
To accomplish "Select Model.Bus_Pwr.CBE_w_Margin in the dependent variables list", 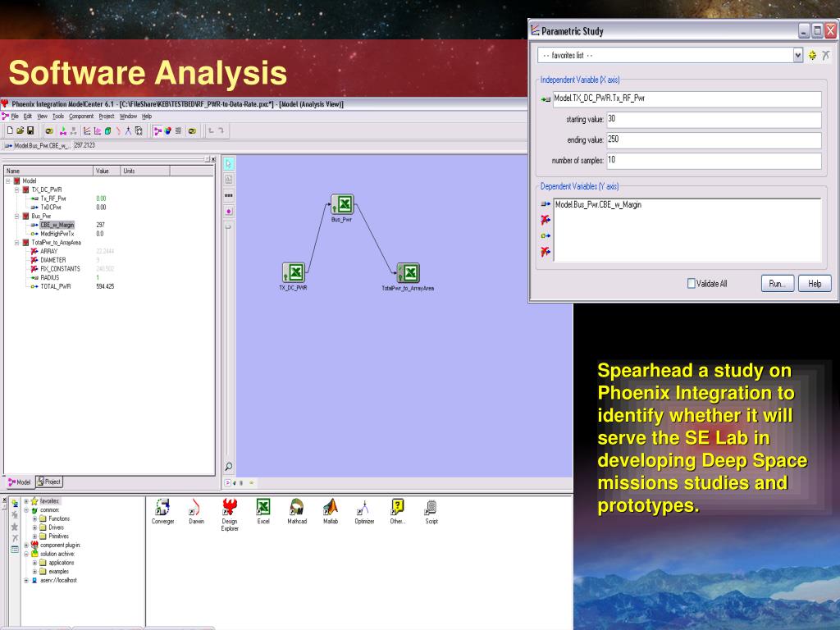I will click(598, 204).
